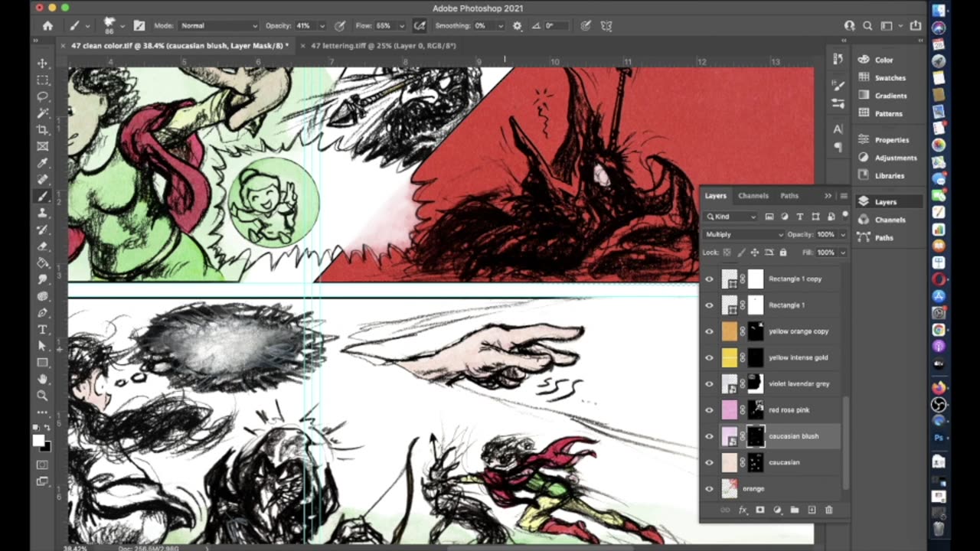Click the foreground color swatch
The image size is (980, 551).
click(x=38, y=440)
